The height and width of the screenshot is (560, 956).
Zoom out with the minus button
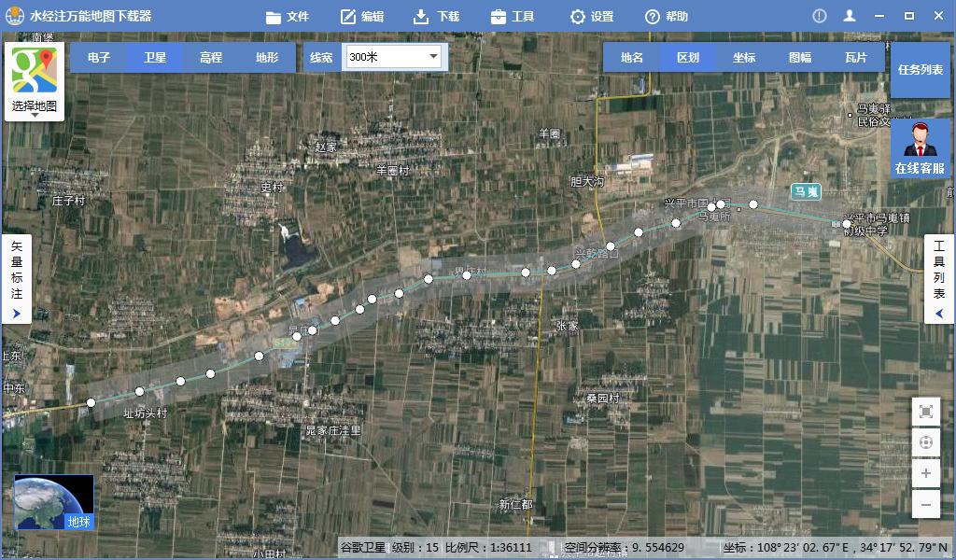925,504
